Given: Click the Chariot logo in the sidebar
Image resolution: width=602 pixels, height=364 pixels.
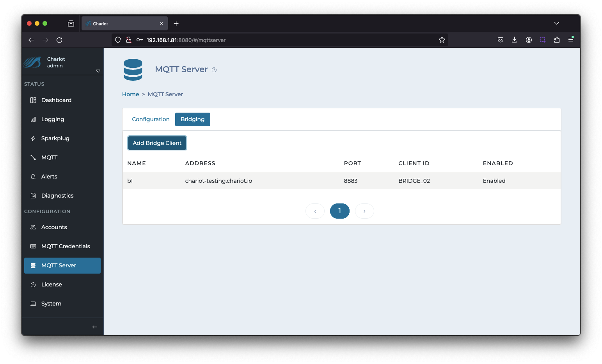Looking at the screenshot, I should [x=32, y=62].
